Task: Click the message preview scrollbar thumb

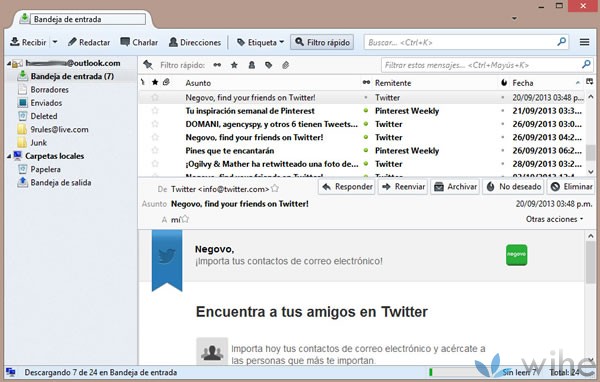Action: point(590,263)
